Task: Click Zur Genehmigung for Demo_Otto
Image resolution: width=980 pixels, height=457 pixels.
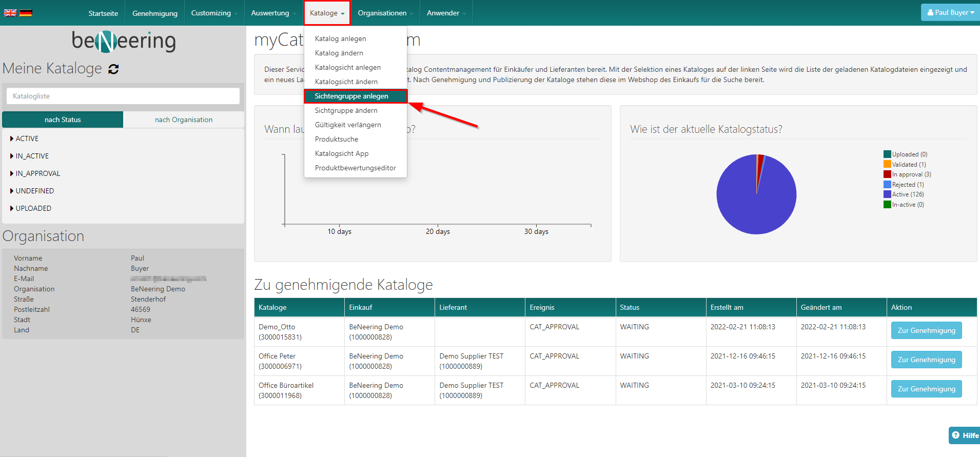Action: click(x=926, y=330)
